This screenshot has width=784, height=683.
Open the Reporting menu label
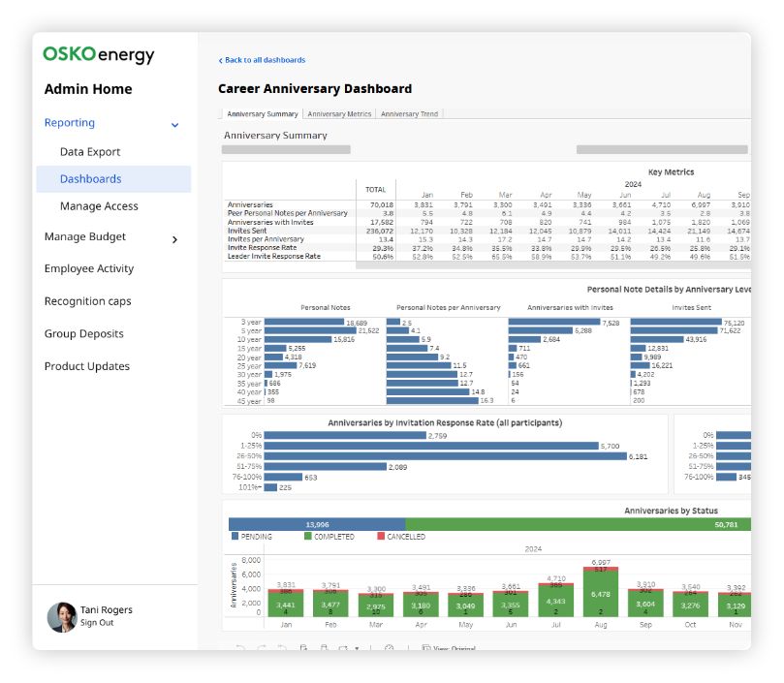70,122
